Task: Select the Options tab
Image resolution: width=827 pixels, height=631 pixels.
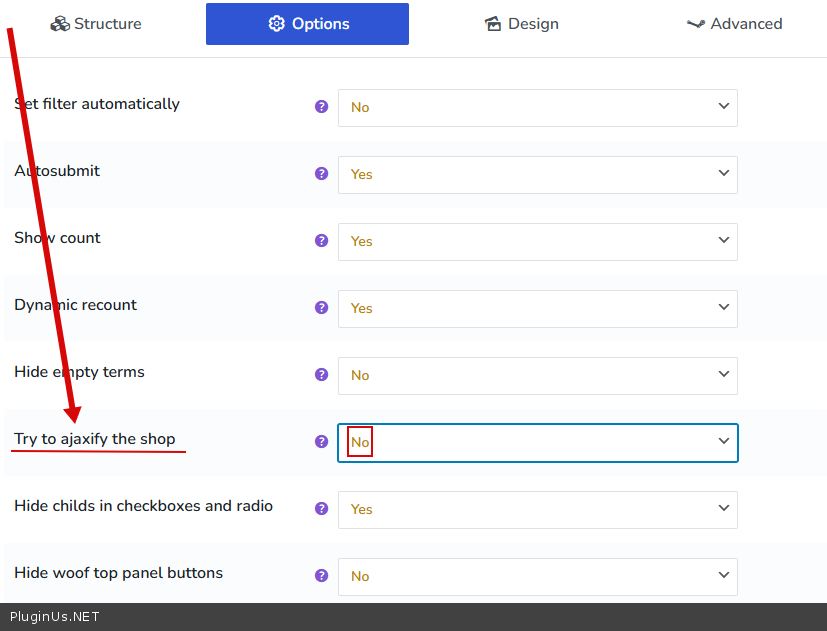Action: tap(307, 24)
